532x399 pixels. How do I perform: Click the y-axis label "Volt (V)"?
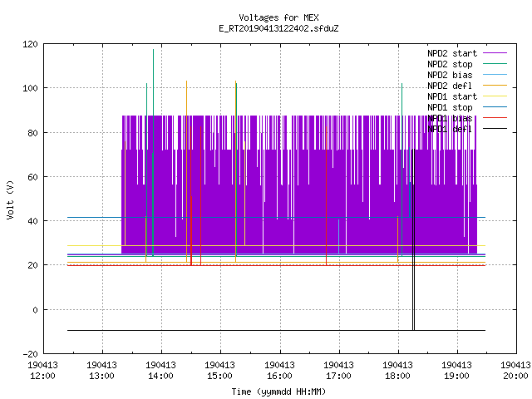[10, 199]
